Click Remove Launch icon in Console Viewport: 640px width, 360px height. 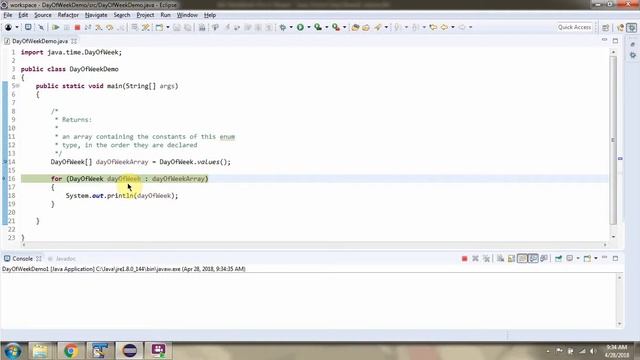475,259
